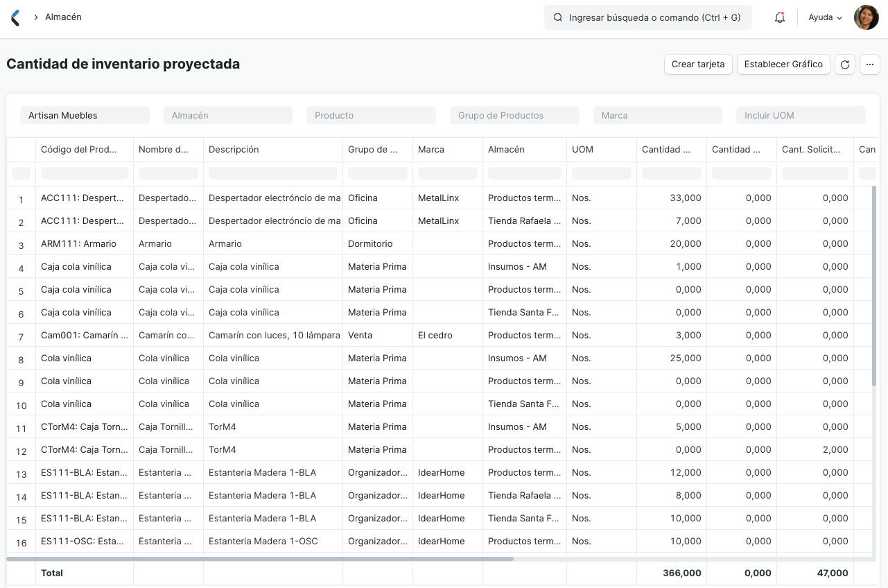
Task: Click the search magnifier icon
Action: [x=557, y=17]
